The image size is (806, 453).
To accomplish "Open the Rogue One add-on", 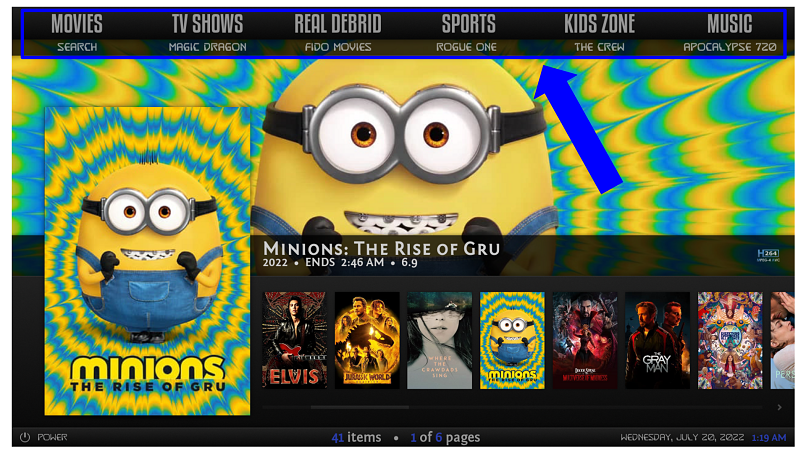I will point(466,47).
